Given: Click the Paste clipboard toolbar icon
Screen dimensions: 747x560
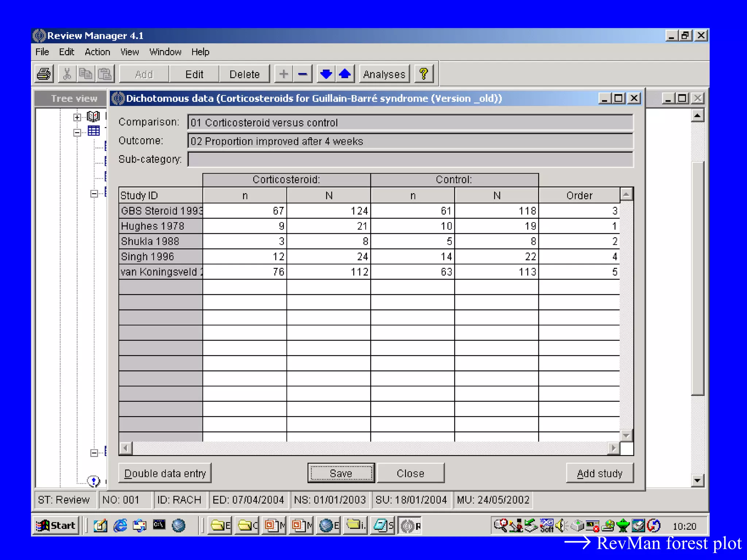Looking at the screenshot, I should [x=105, y=74].
